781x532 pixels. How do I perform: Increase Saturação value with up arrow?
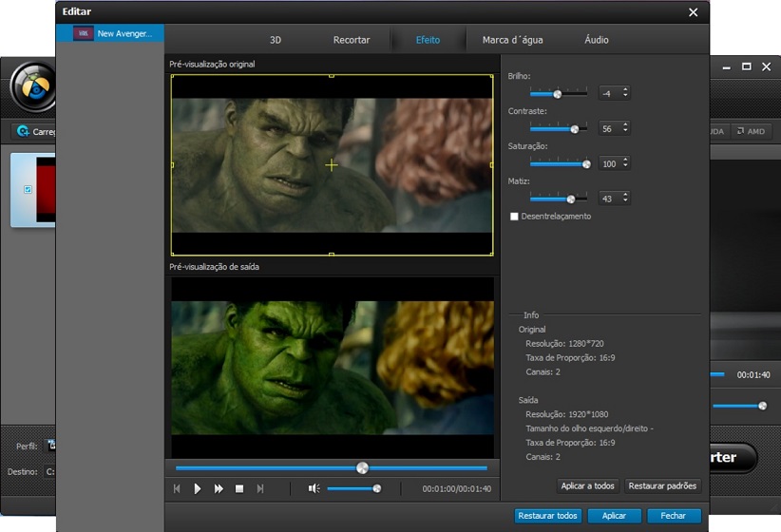click(x=625, y=160)
